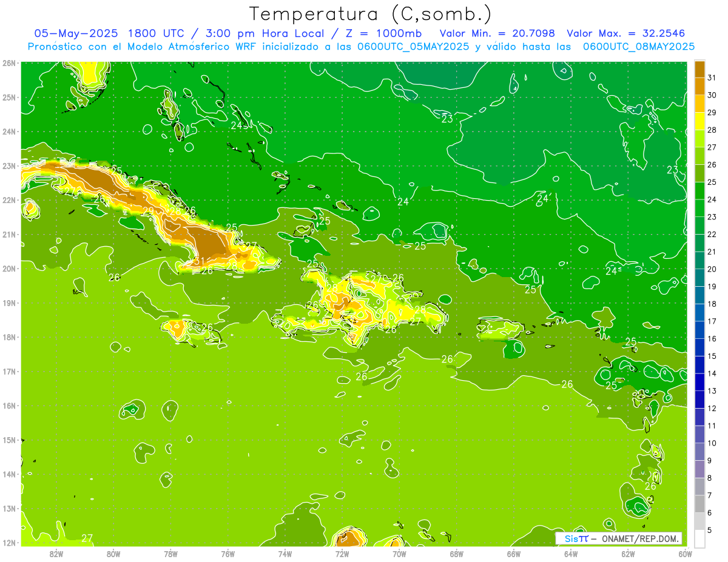Click the 70W longitude axis label
728x562 pixels.
(399, 554)
